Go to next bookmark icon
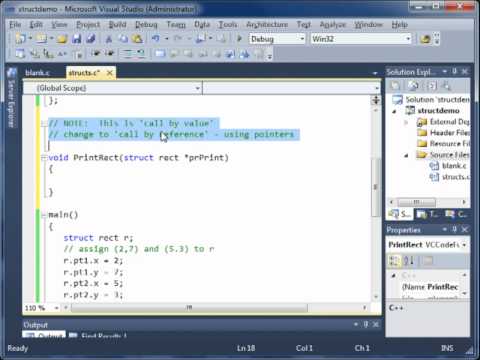 [x=188, y=53]
